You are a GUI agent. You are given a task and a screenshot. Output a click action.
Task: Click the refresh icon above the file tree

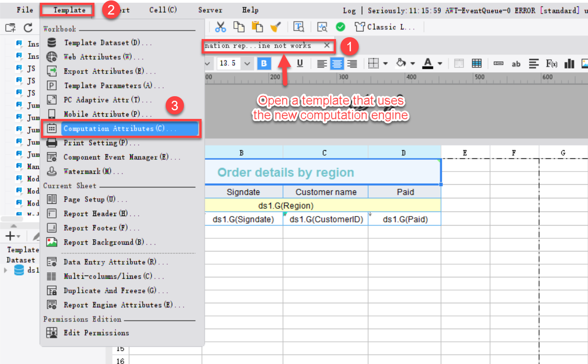click(28, 28)
